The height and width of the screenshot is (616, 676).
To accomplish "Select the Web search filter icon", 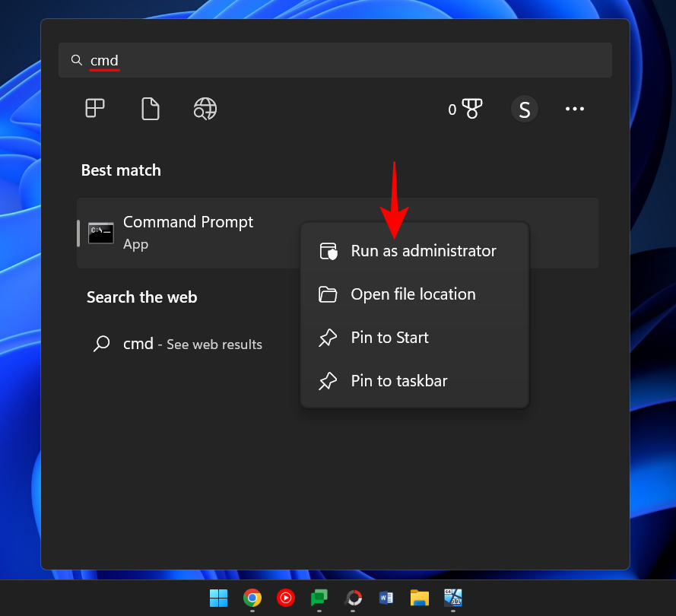I will [x=205, y=109].
